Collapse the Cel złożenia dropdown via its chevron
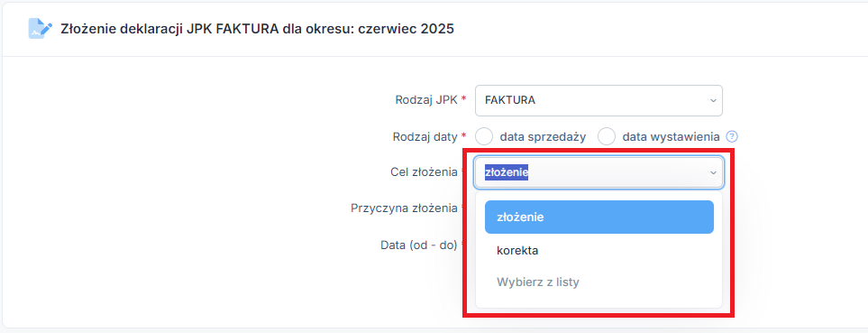This screenshot has width=868, height=333. 712,173
